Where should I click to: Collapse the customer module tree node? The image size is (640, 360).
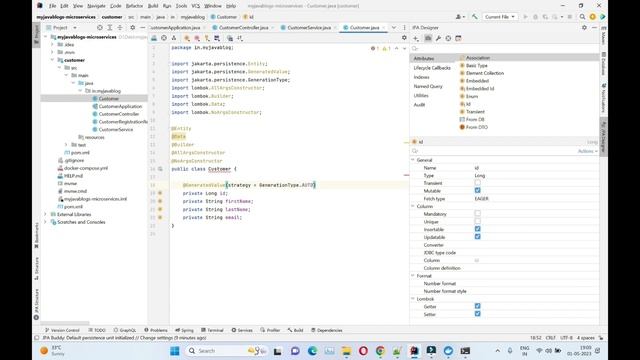click(53, 60)
